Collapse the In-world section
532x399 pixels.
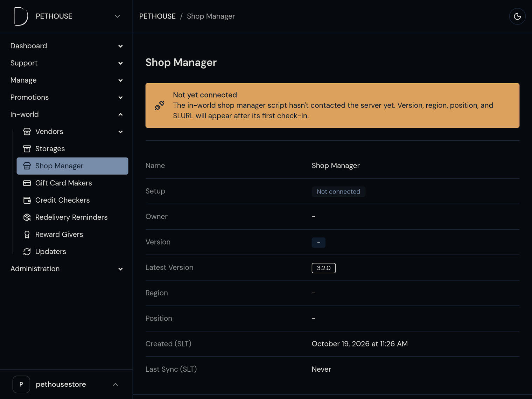[66, 114]
